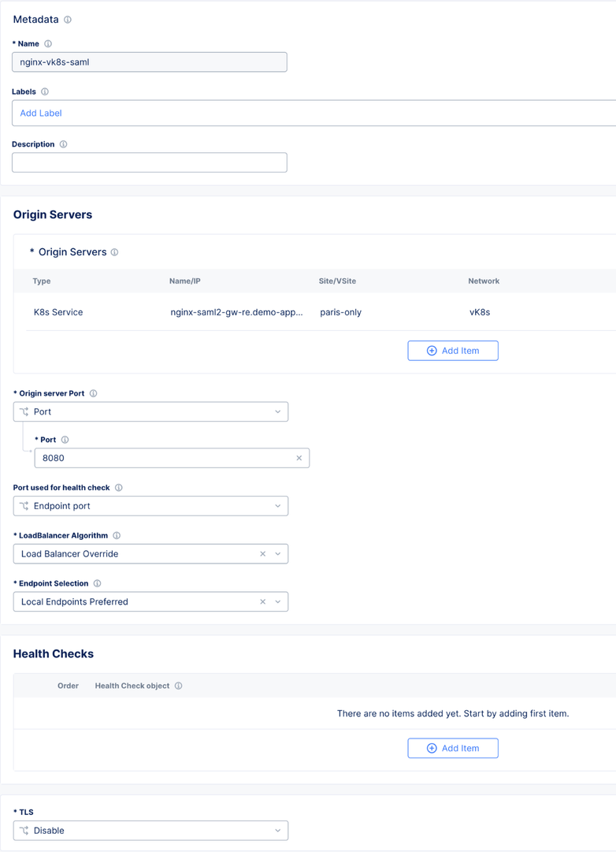Open the Endpoint Selection dropdown
Image resolution: width=616 pixels, height=852 pixels.
[278, 602]
